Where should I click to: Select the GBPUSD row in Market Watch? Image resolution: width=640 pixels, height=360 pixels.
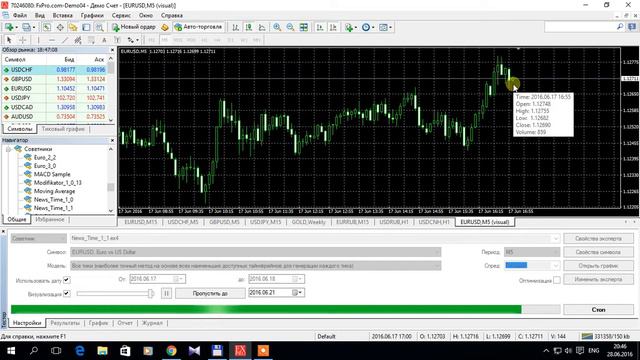coord(55,79)
